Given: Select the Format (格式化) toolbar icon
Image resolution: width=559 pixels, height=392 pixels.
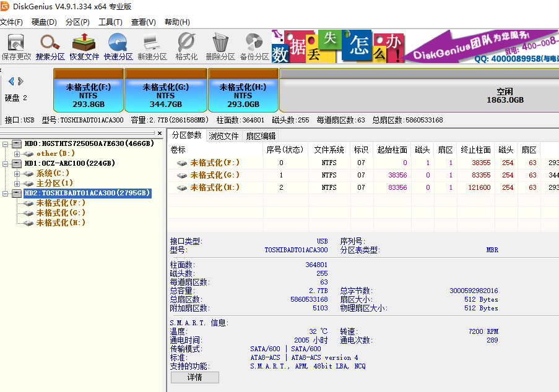Looking at the screenshot, I should point(186,46).
